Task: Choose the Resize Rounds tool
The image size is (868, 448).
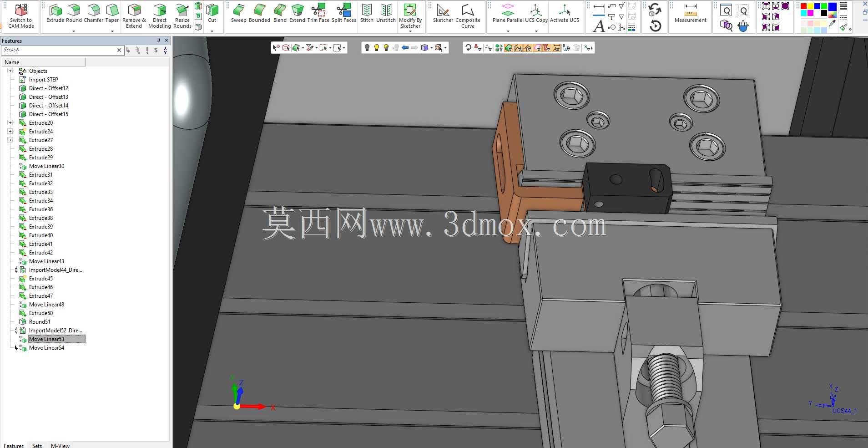Action: [182, 16]
